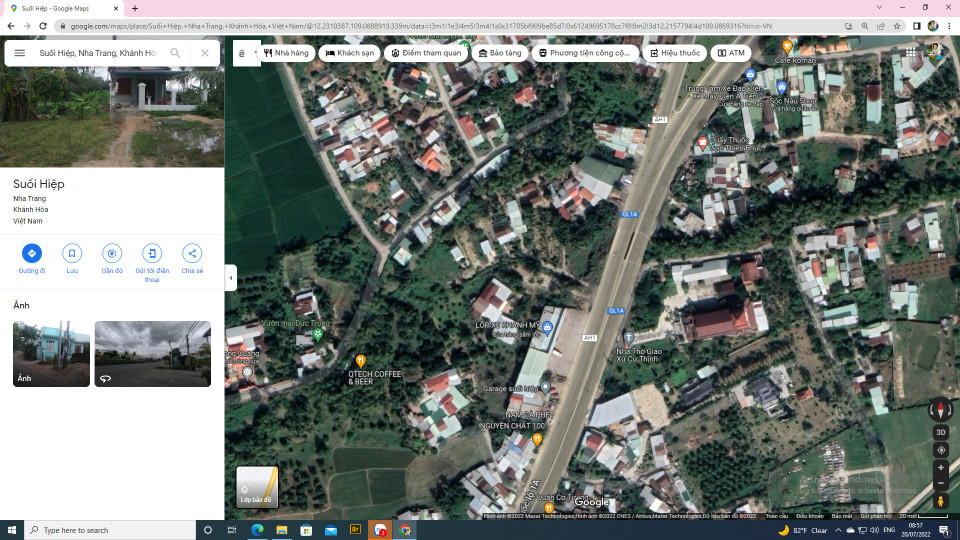The width and height of the screenshot is (960, 540).
Task: Show your location on the map
Action: tap(941, 450)
